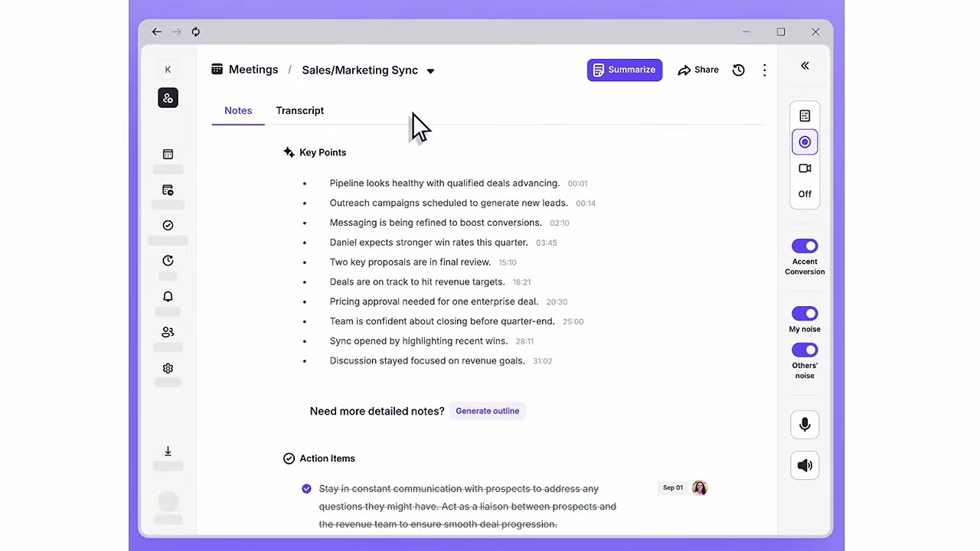Click the Share button
The width and height of the screenshot is (980, 551).
pos(698,70)
